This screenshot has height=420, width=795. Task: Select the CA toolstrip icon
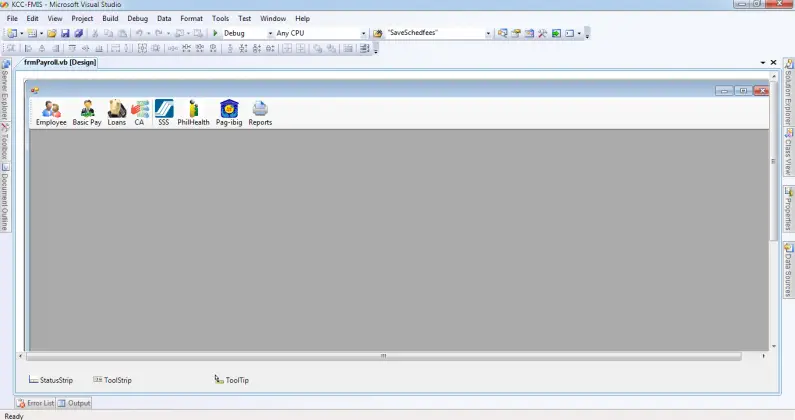click(x=140, y=113)
